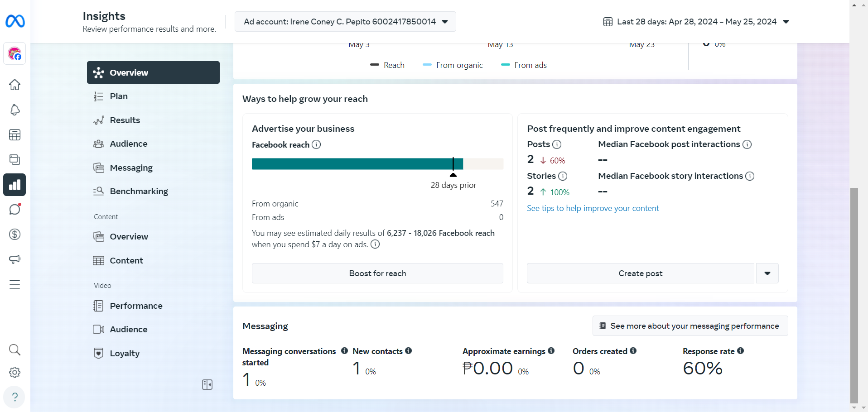The width and height of the screenshot is (868, 412).
Task: Click the Search magnifier icon
Action: point(15,350)
